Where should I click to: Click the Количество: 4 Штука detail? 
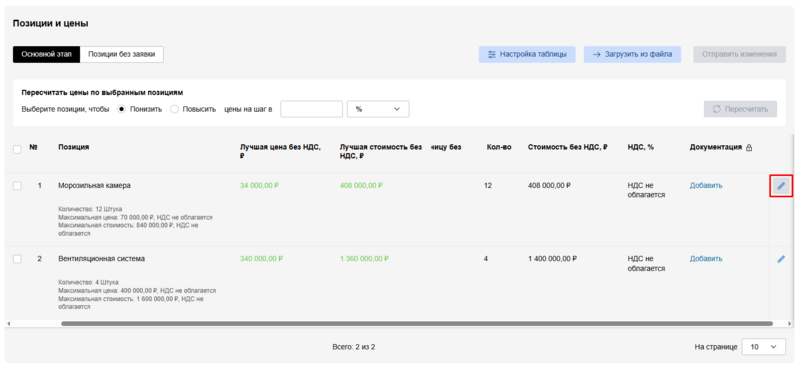pyautogui.click(x=88, y=282)
